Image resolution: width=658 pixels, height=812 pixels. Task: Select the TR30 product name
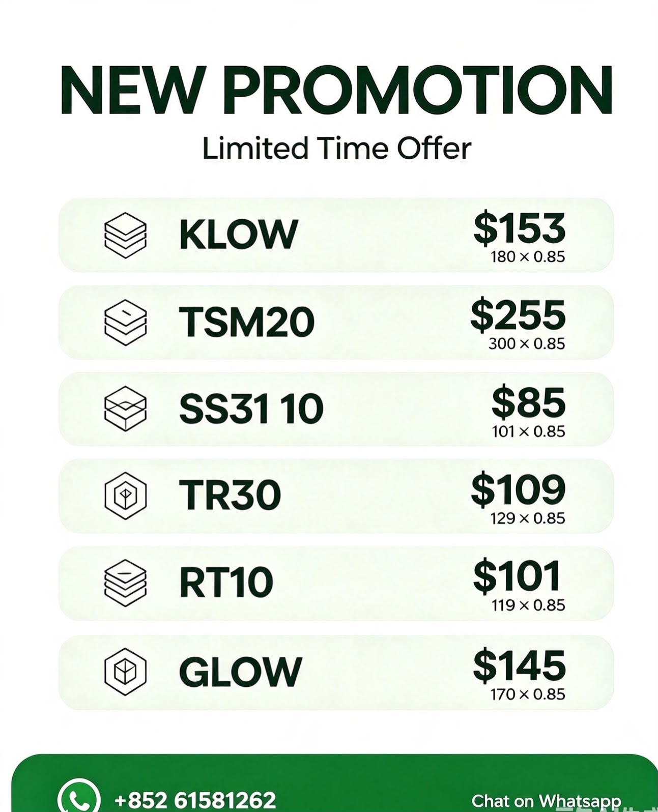pyautogui.click(x=230, y=496)
